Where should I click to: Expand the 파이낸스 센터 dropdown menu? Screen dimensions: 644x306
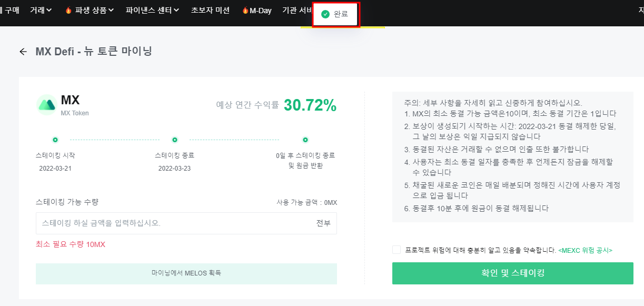point(153,10)
